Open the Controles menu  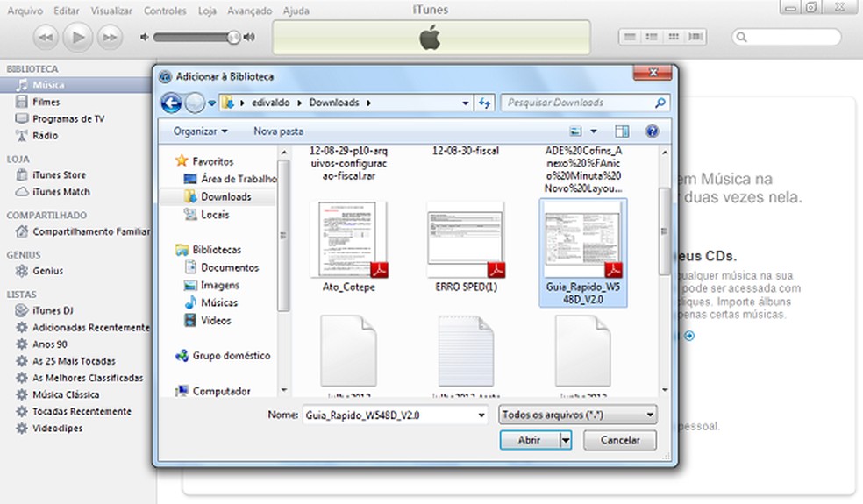pos(165,11)
